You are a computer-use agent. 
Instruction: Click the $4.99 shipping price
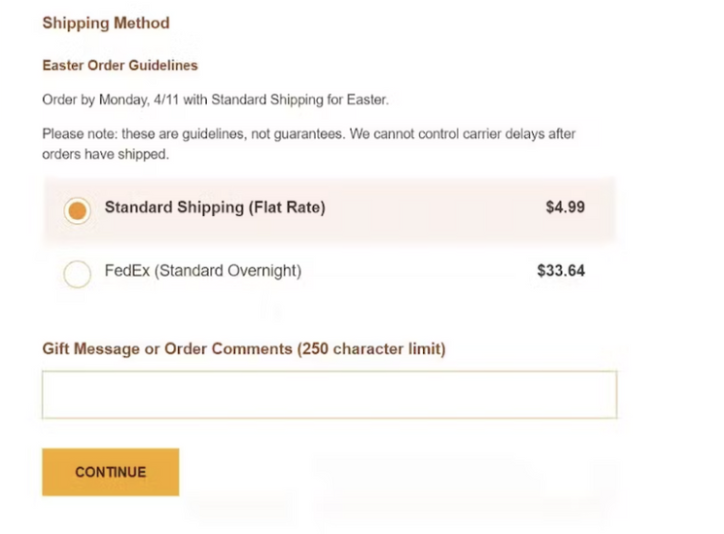(x=565, y=208)
